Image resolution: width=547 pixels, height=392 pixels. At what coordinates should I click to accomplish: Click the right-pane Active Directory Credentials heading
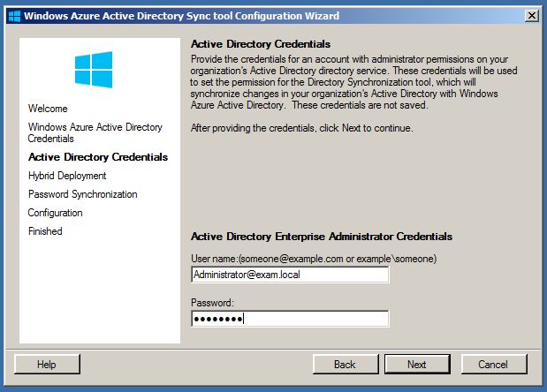point(261,44)
